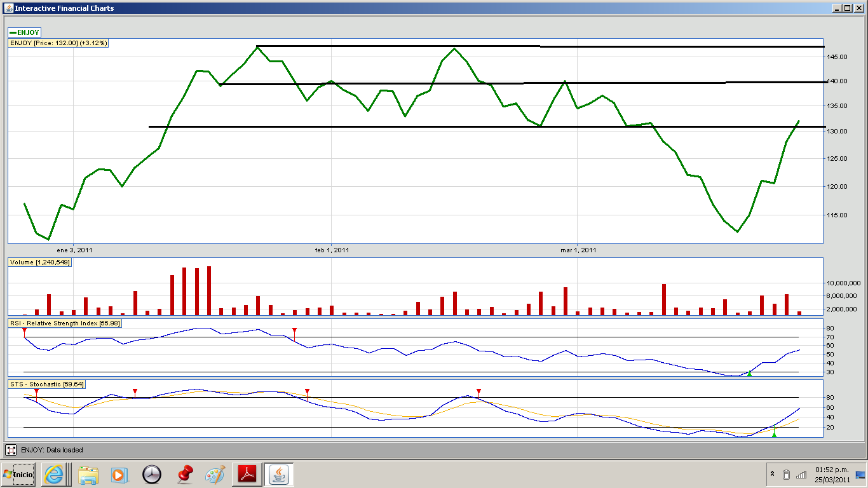Click the Interactive Financial Charts window title
The image size is (868, 488).
point(64,8)
